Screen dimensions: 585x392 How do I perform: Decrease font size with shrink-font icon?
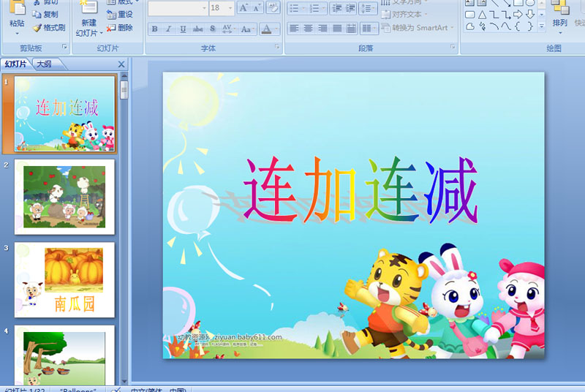pos(257,7)
